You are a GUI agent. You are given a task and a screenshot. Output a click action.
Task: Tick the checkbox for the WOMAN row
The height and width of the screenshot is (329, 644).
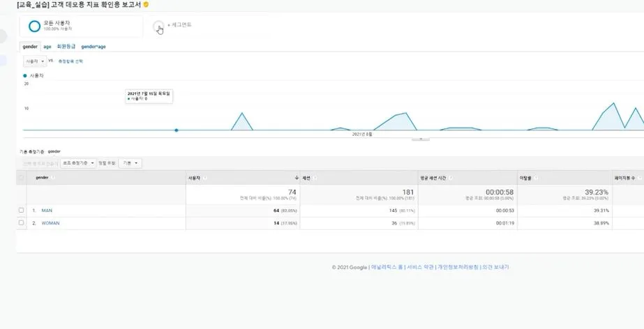[x=22, y=223]
